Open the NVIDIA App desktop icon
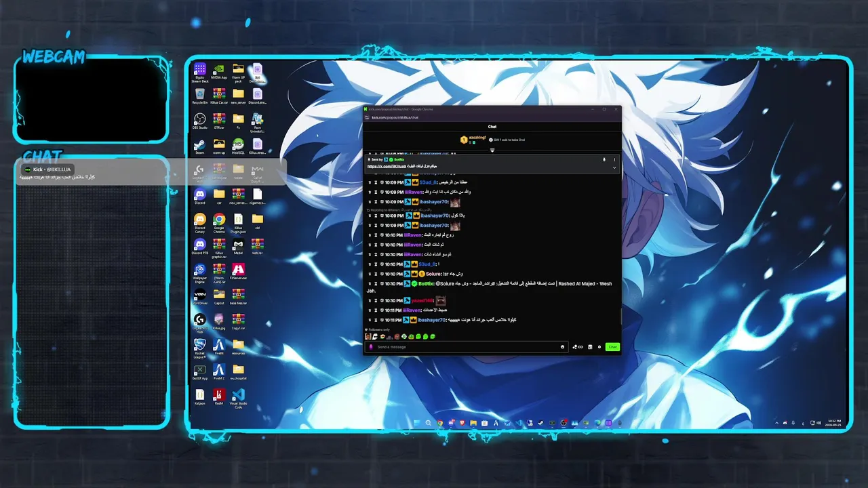868x488 pixels. [219, 72]
